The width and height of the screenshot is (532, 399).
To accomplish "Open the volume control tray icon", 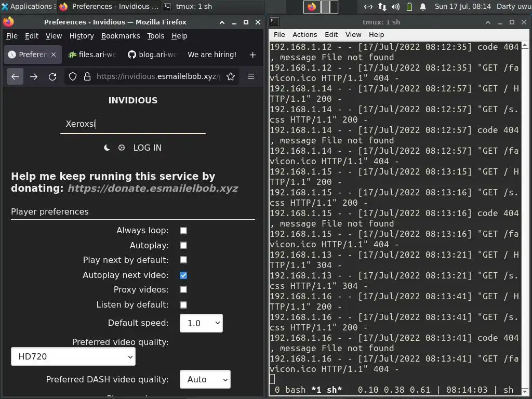I will pyautogui.click(x=395, y=6).
